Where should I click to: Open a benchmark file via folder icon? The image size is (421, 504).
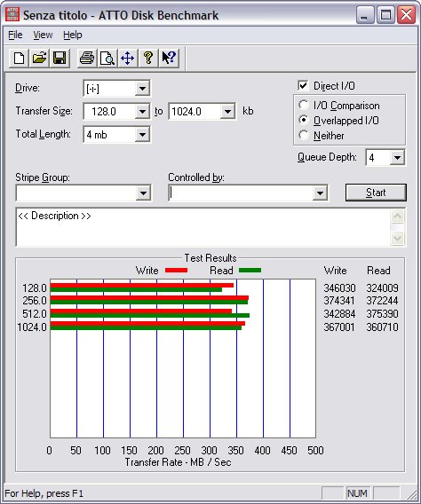point(39,59)
